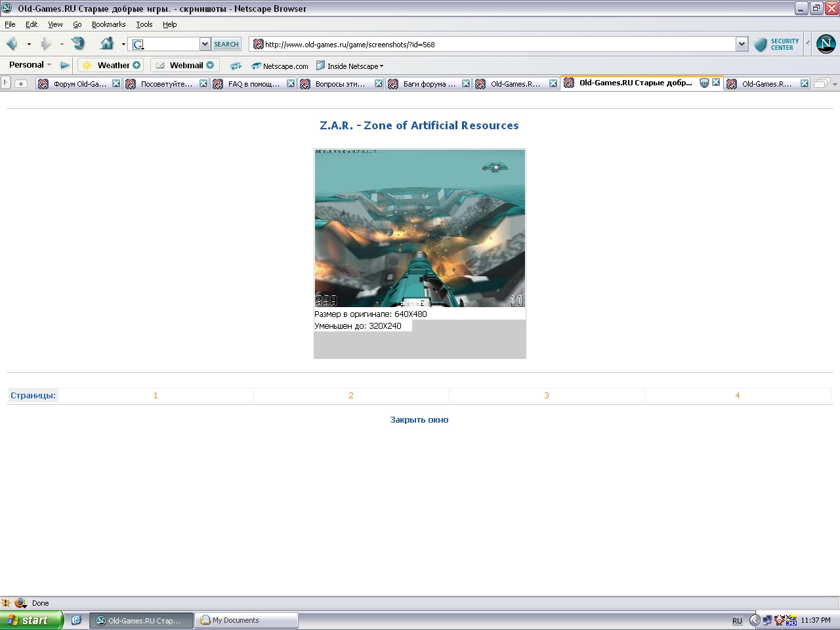Switch to the My Documents taskbar window

pos(246,620)
